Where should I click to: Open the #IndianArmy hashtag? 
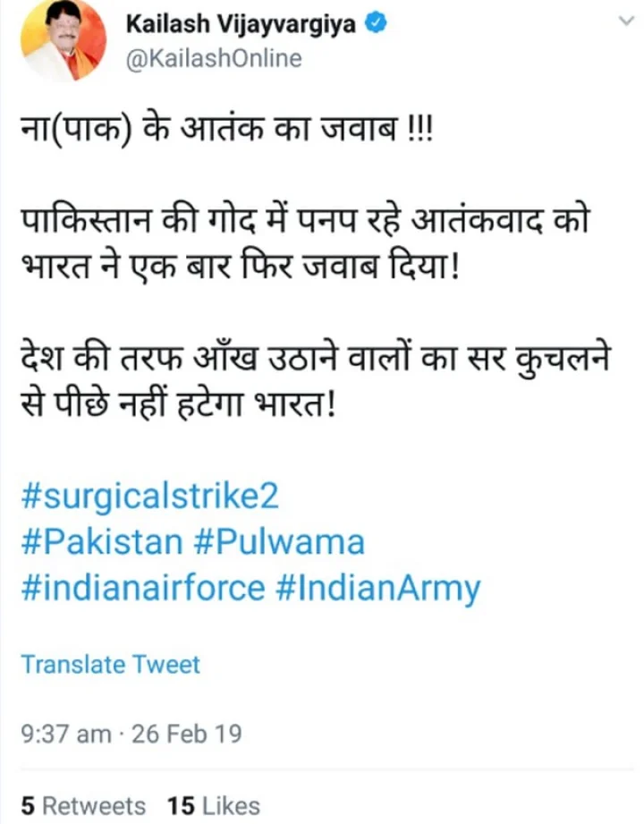pyautogui.click(x=377, y=588)
